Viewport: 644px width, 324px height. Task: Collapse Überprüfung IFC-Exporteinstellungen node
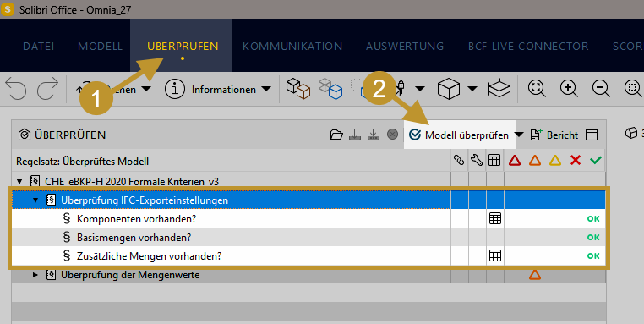(x=35, y=200)
